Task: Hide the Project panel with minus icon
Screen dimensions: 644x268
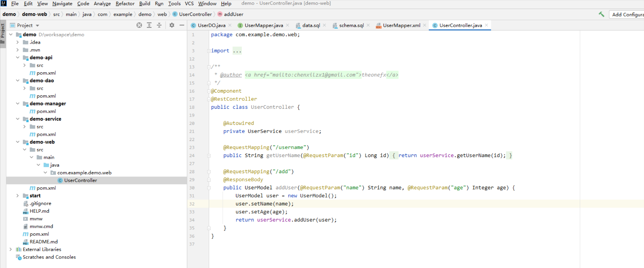Action: click(x=182, y=25)
